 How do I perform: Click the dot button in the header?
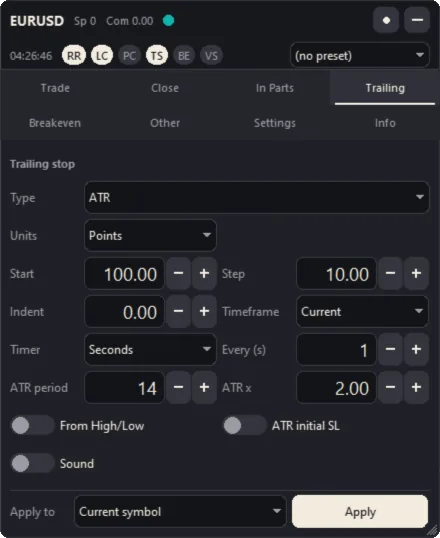pos(386,20)
